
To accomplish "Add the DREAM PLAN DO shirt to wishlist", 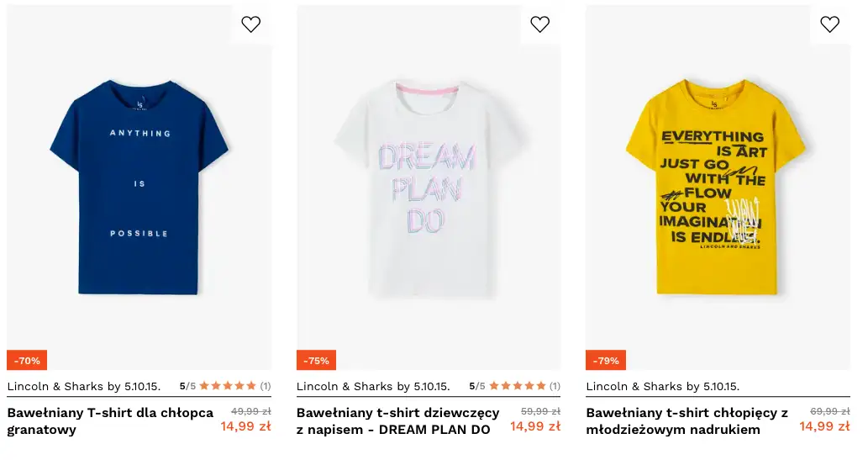I will pos(540,24).
